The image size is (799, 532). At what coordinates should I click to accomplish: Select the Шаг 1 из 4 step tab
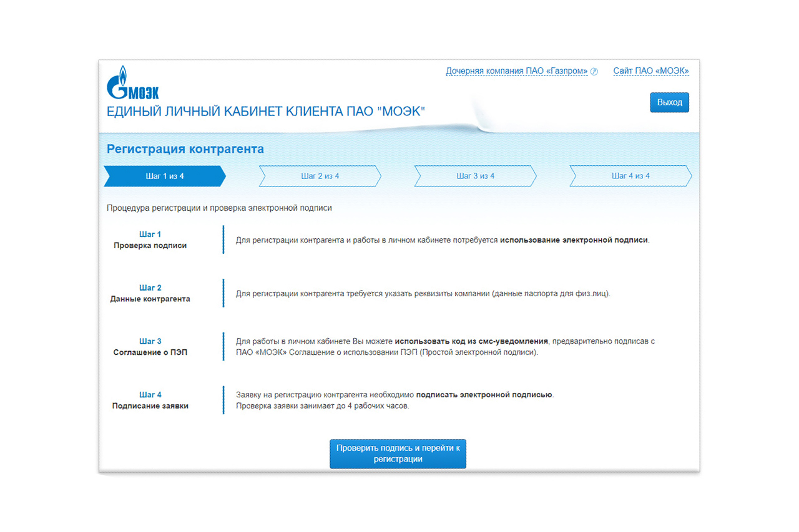pyautogui.click(x=165, y=176)
